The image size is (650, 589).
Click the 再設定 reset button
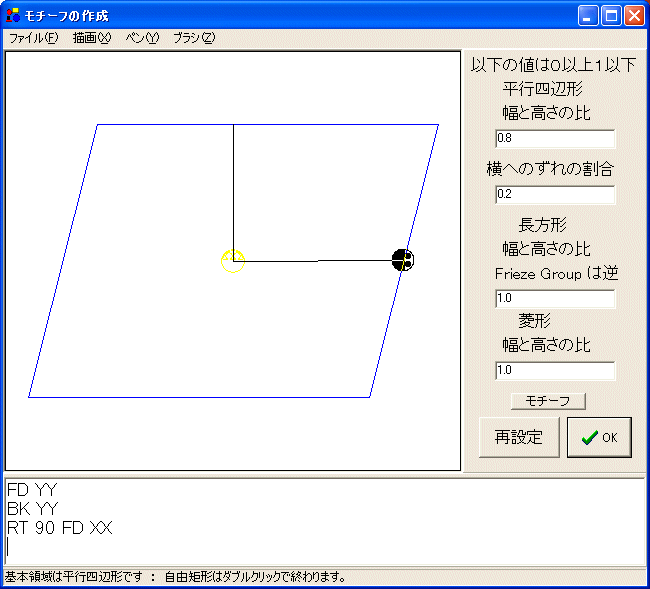click(519, 437)
